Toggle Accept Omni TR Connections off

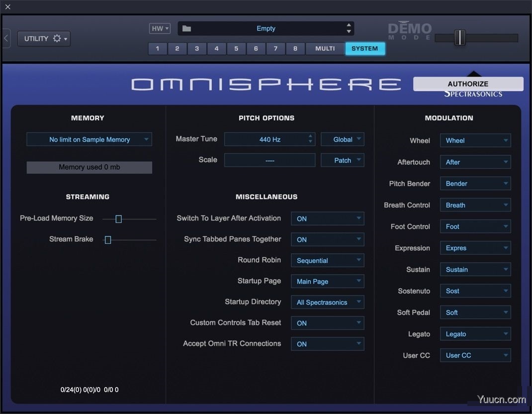pyautogui.click(x=327, y=344)
